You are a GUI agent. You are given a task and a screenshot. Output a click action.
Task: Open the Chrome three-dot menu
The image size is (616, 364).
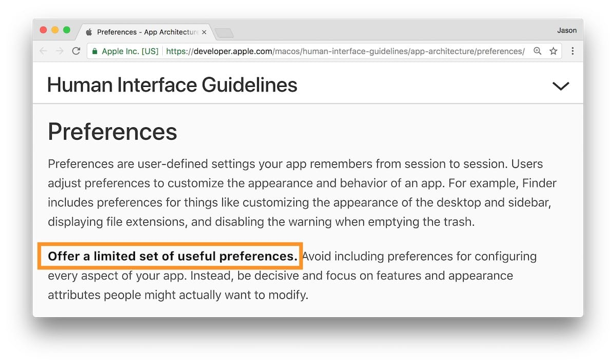pyautogui.click(x=572, y=51)
